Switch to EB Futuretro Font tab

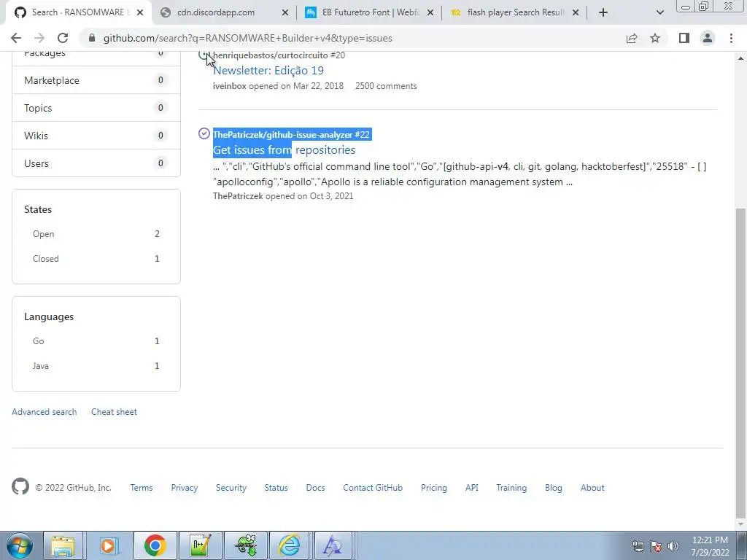(x=369, y=12)
